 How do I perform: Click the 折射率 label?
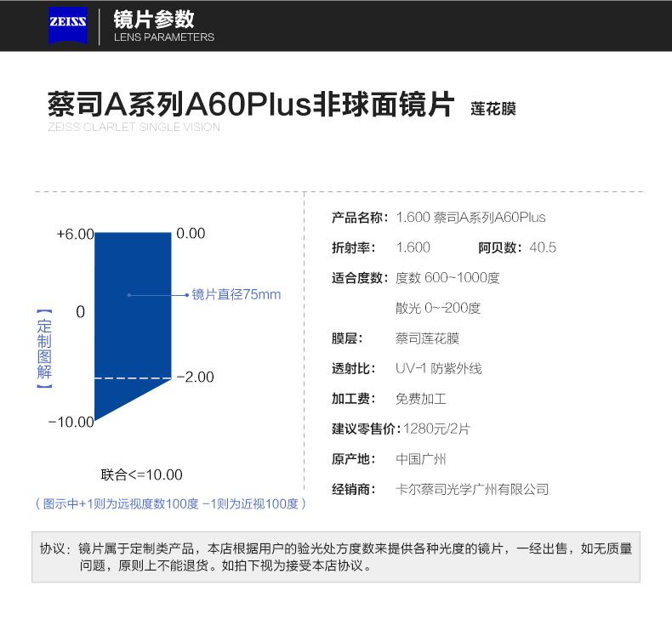pos(354,247)
